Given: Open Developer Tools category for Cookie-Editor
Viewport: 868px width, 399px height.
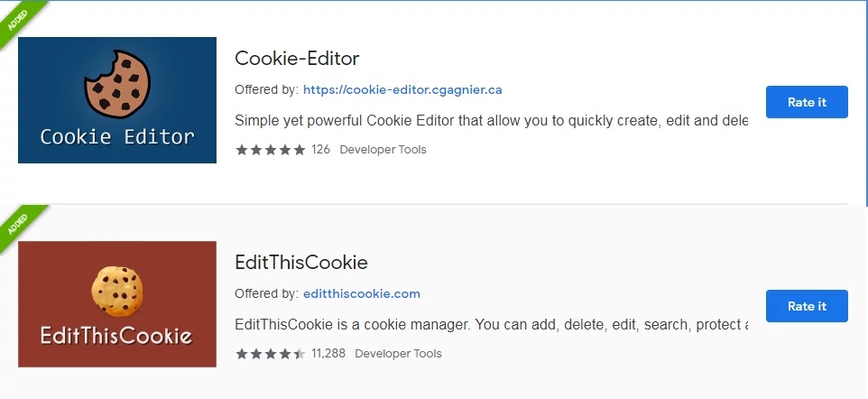Looking at the screenshot, I should click(383, 150).
